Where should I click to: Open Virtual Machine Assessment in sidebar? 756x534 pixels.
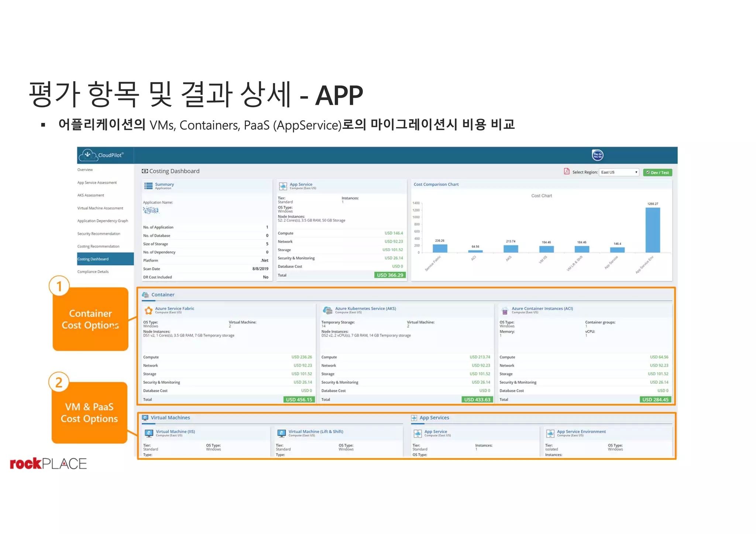pyautogui.click(x=100, y=208)
